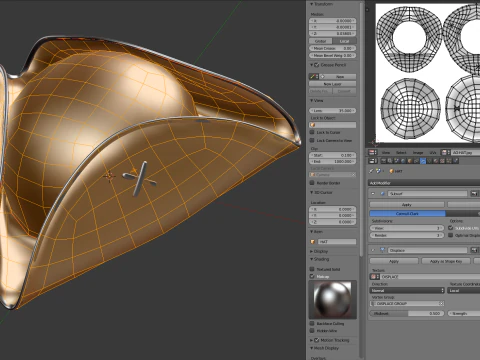Toggle the Matcap checkbox
The image size is (480, 360).
[x=312, y=276]
